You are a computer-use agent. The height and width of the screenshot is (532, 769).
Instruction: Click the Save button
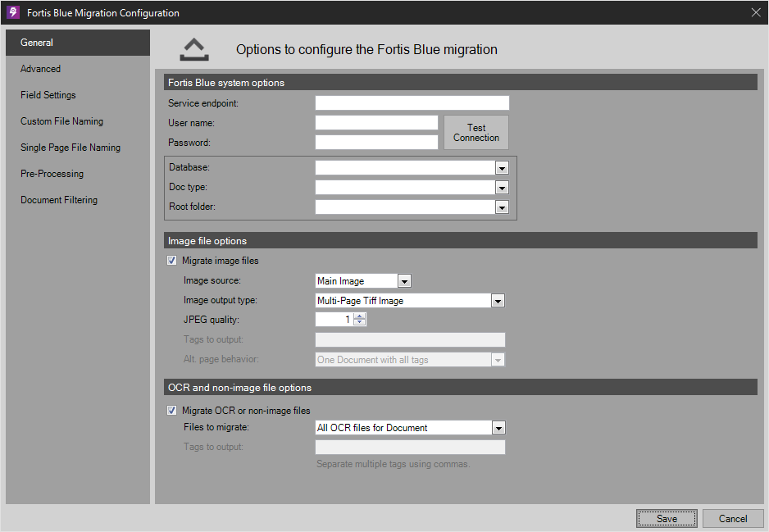[x=667, y=518]
